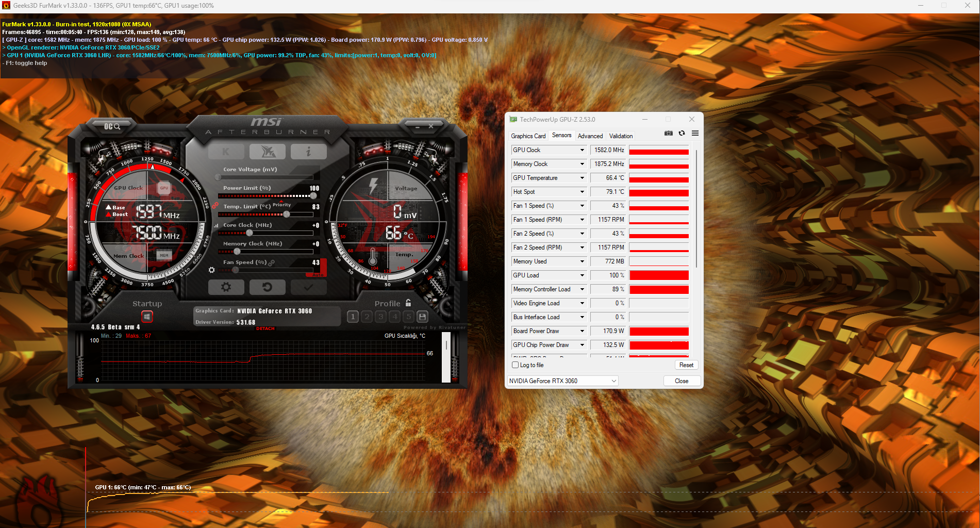Click the Temp. Limit slider handle

(x=287, y=214)
